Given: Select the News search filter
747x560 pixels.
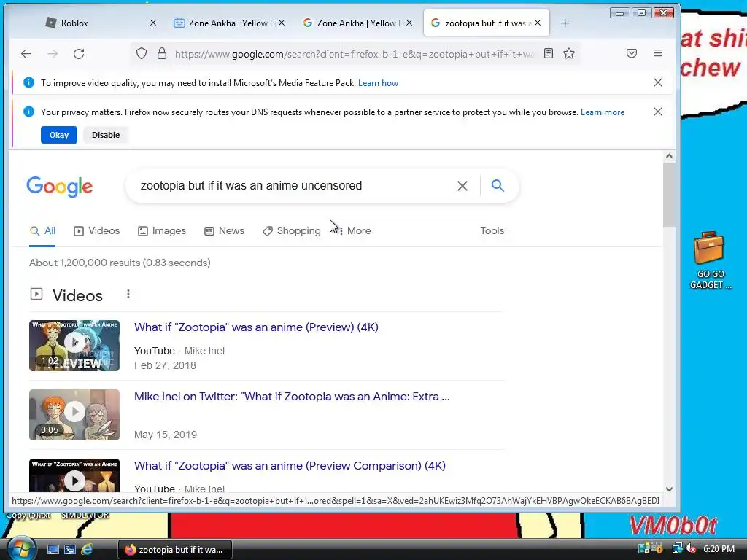Looking at the screenshot, I should pyautogui.click(x=225, y=231).
